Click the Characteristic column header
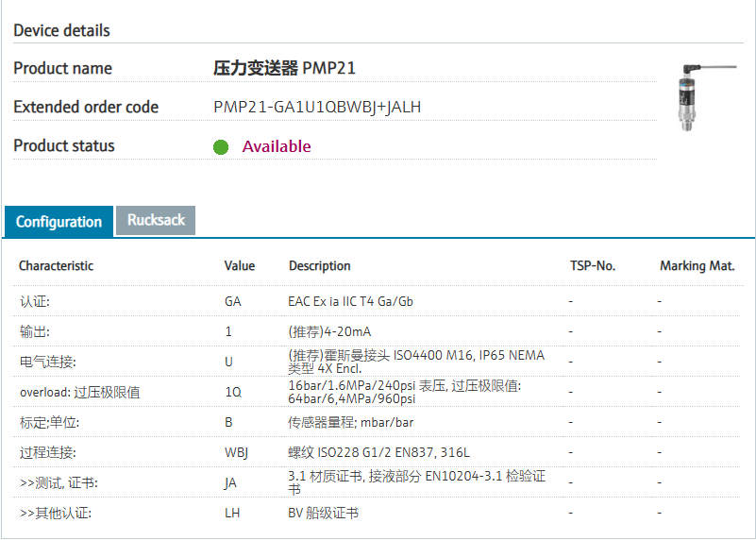This screenshot has height=540, width=756. coord(56,266)
